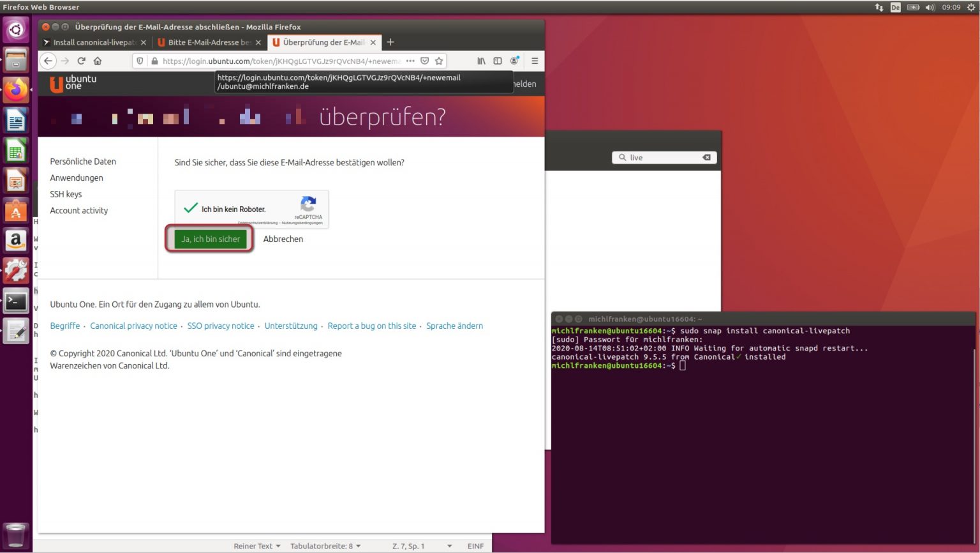
Task: Switch to the Bitte E-Mail-Adresse tab
Action: point(209,42)
